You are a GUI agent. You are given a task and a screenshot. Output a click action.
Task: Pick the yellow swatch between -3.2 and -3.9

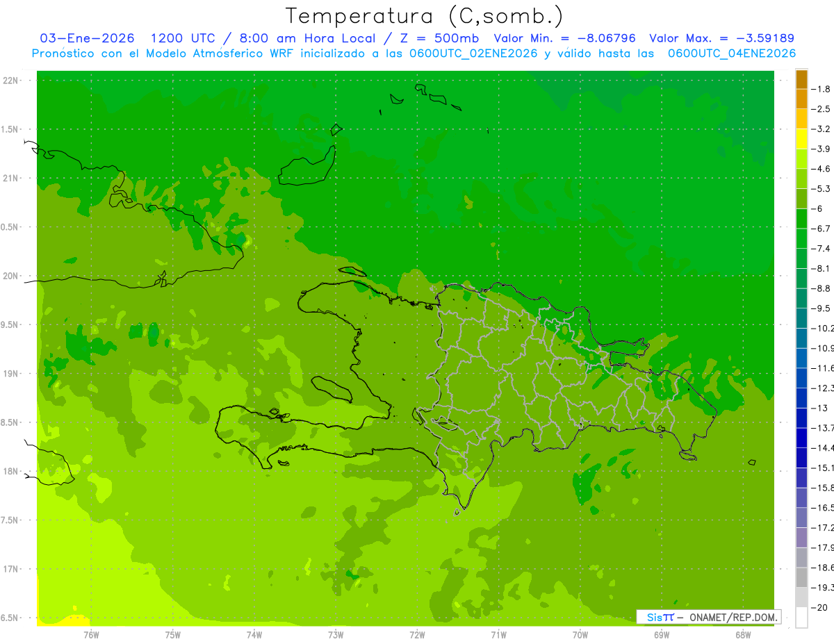(801, 139)
